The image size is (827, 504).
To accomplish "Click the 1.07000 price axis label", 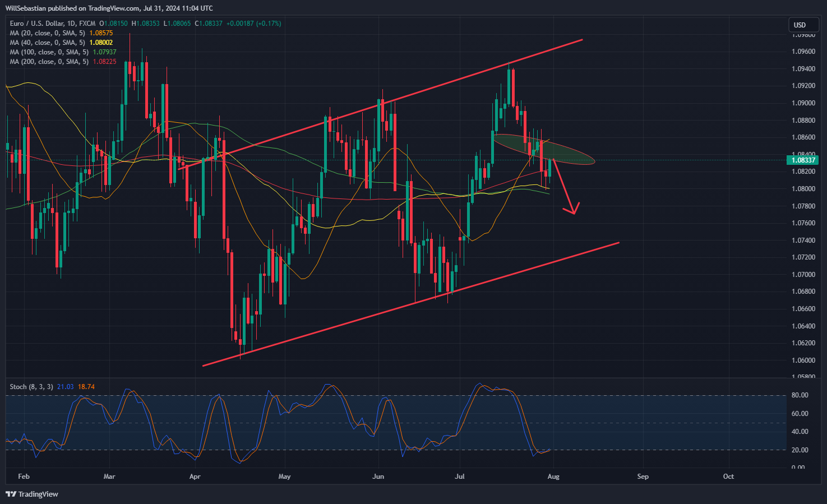I will point(803,275).
